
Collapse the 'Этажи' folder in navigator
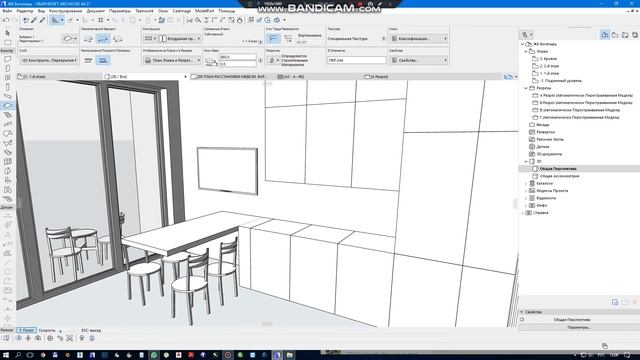click(x=526, y=52)
